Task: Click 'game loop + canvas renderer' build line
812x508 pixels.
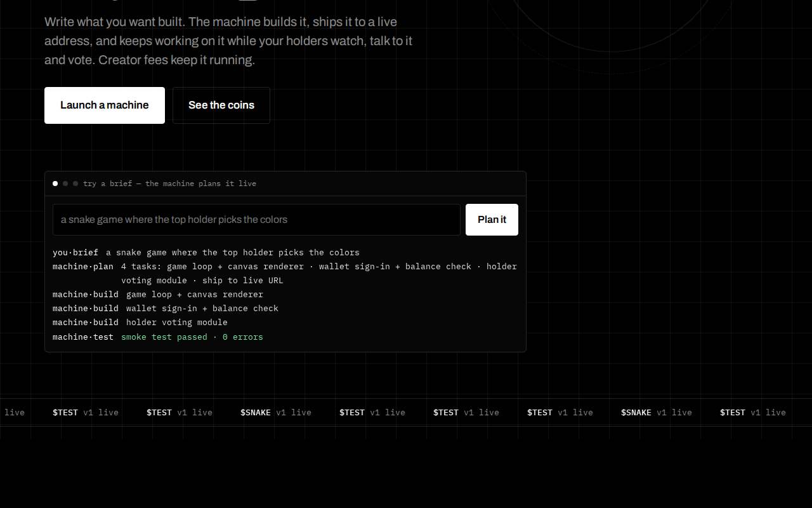Action: [x=194, y=294]
